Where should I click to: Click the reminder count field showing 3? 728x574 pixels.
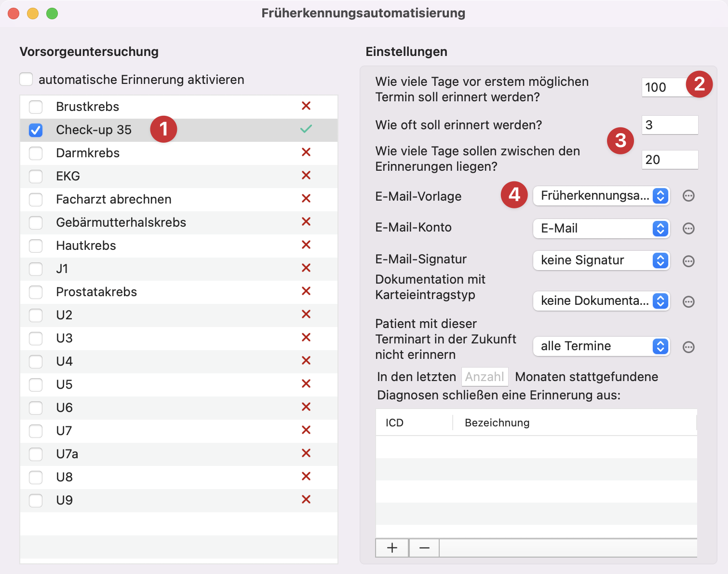click(670, 125)
